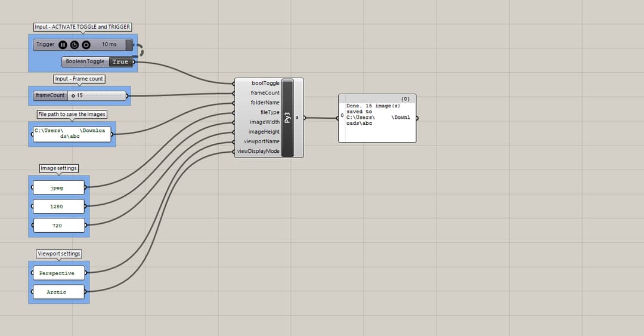This screenshot has width=644, height=336.
Task: Select the 720 height panel
Action: (58, 226)
